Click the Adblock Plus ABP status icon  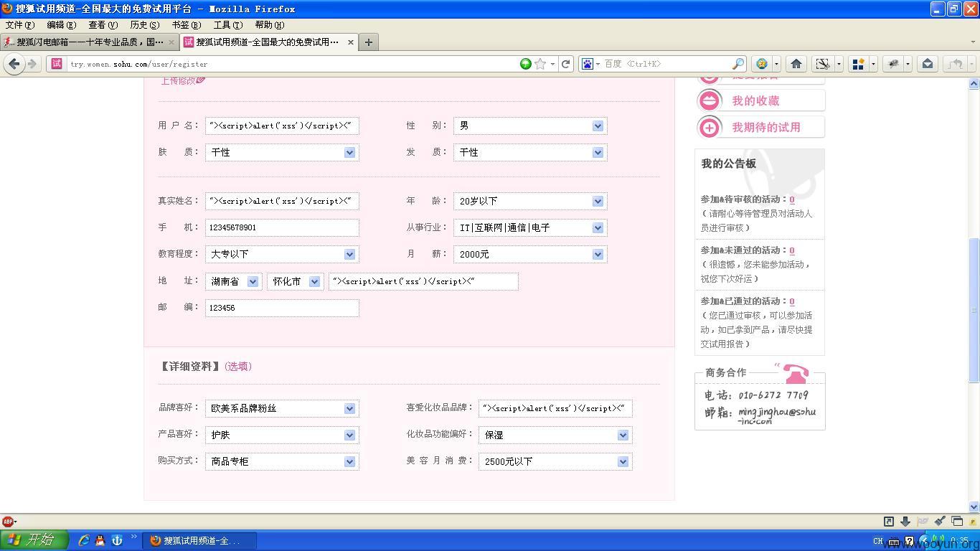point(7,522)
